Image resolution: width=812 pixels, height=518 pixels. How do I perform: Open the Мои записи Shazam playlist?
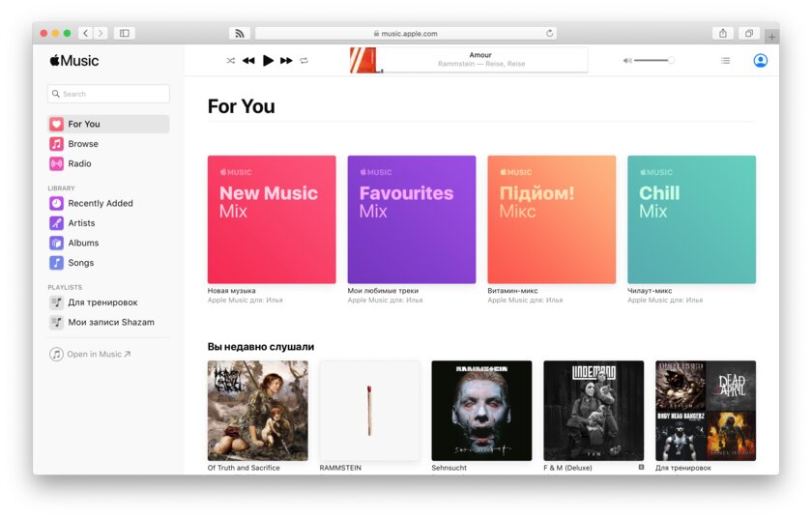[x=108, y=322]
